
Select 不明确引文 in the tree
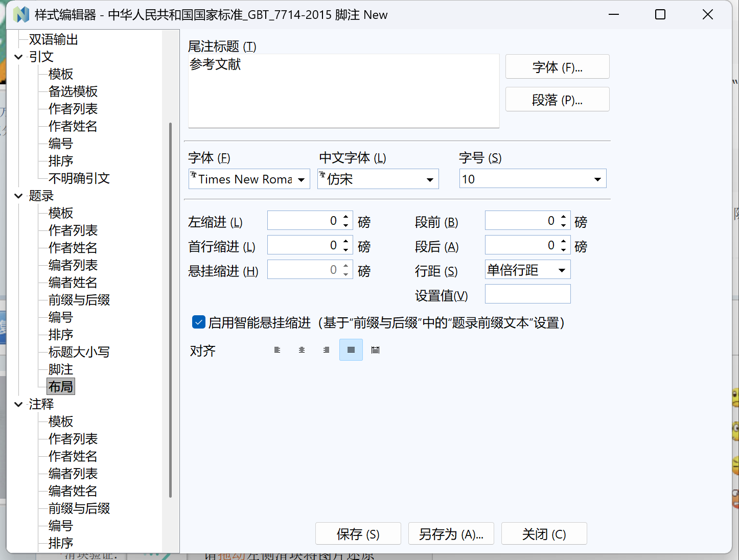click(79, 178)
